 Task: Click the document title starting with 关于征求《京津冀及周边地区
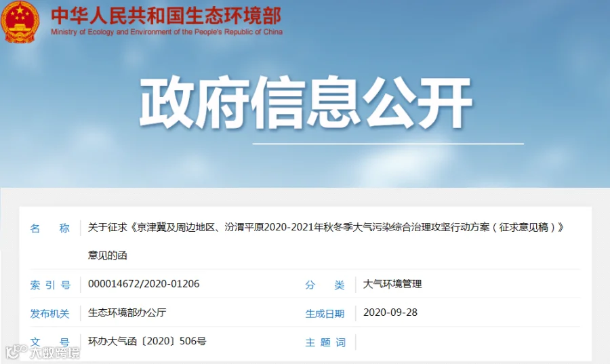click(x=325, y=227)
